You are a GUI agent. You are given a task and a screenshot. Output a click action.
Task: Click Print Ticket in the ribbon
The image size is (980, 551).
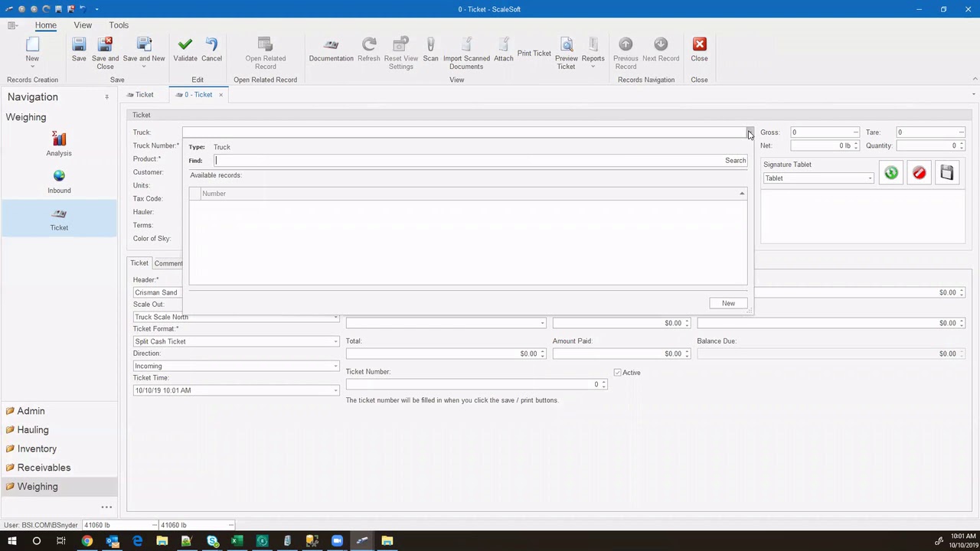(534, 53)
